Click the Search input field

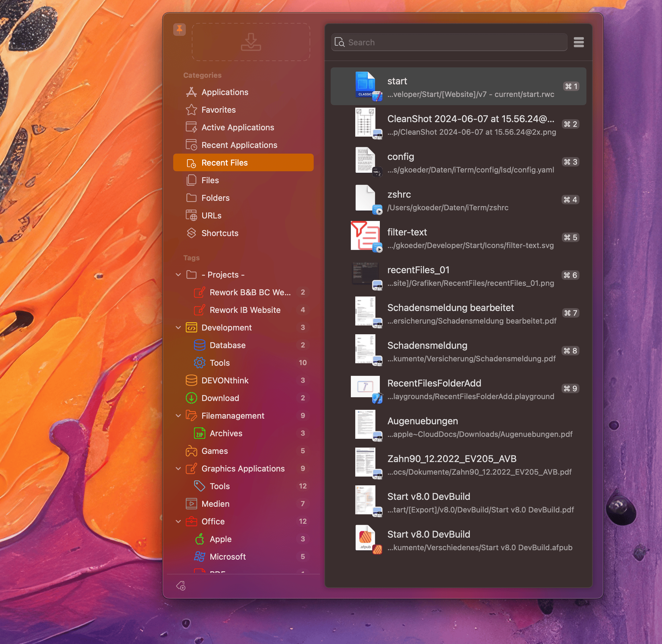click(x=449, y=42)
